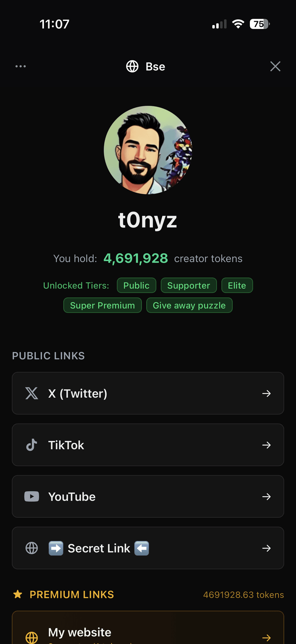Tap the 4,691,928 token count
The width and height of the screenshot is (296, 644).
pos(135,258)
